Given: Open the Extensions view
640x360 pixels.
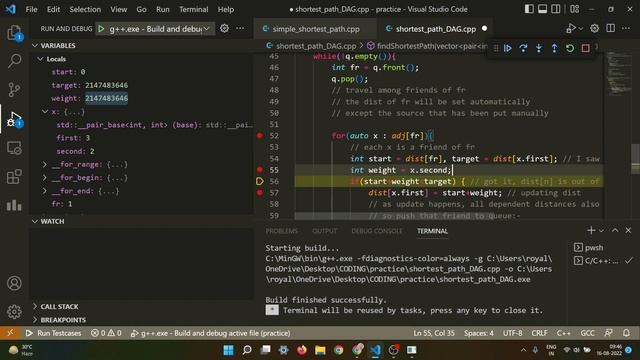Looking at the screenshot, I should [14, 177].
